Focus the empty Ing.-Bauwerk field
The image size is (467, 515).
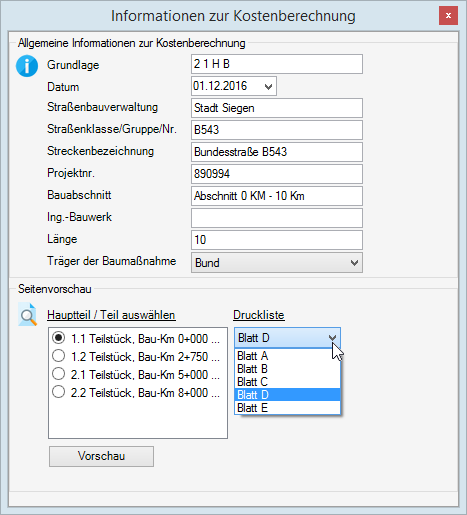277,218
